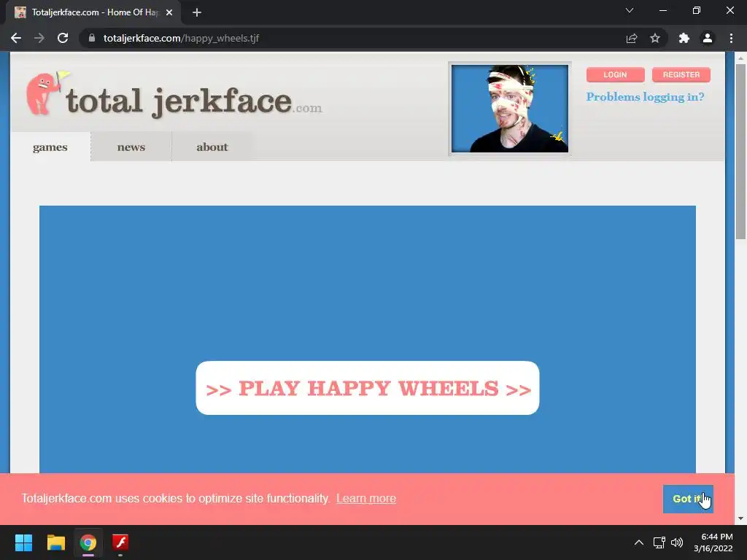This screenshot has width=747, height=560.
Task: Open Chrome's three-dot menu
Action: click(x=731, y=38)
